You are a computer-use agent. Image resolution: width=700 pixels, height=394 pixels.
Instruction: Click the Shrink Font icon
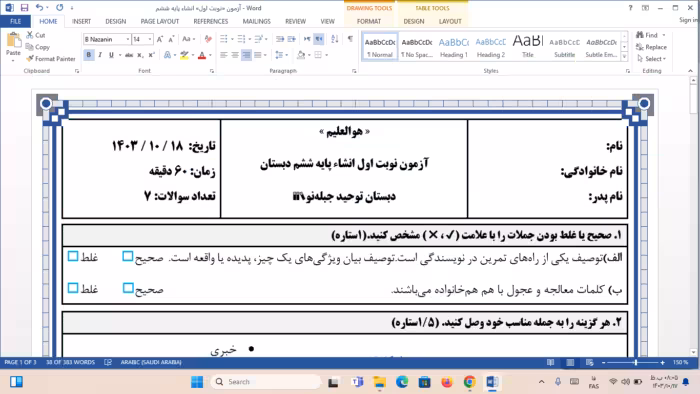click(171, 39)
